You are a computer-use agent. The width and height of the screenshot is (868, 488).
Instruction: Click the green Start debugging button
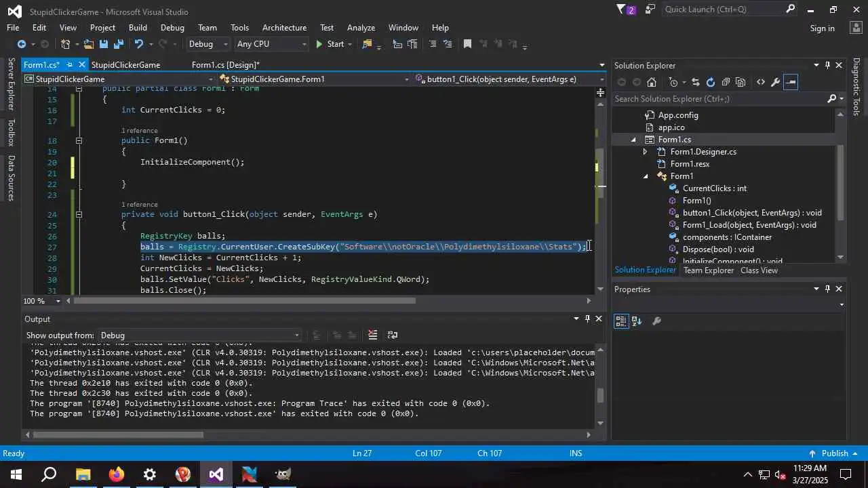(x=330, y=44)
